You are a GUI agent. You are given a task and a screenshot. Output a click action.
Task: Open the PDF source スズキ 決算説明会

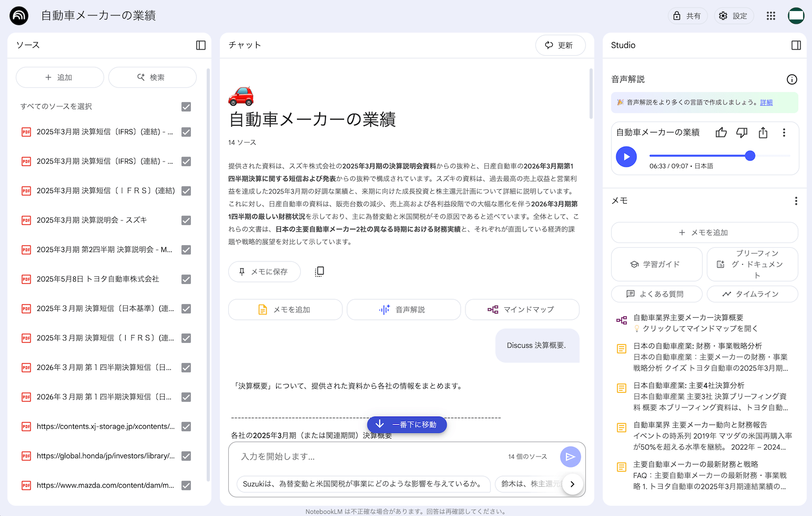coord(92,220)
